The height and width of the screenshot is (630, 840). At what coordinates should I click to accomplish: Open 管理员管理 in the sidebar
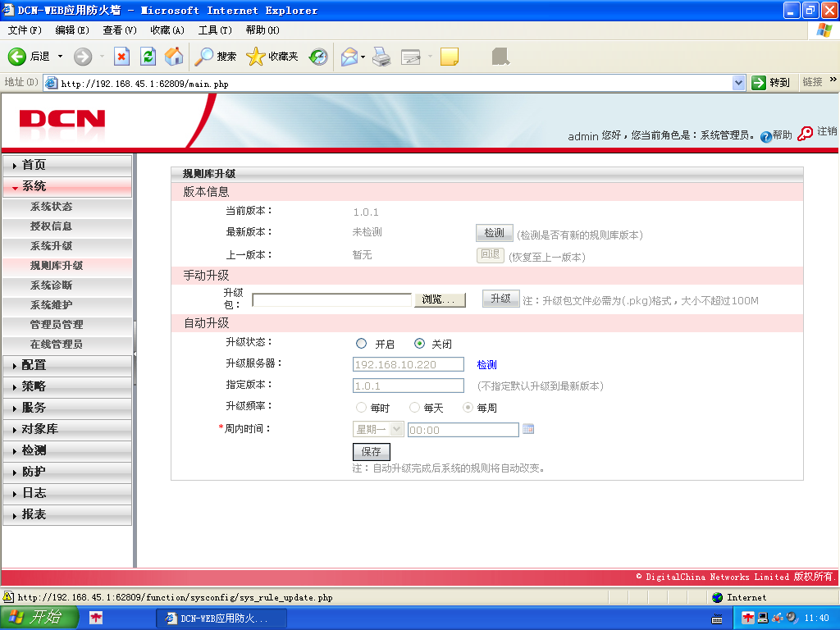tap(67, 325)
